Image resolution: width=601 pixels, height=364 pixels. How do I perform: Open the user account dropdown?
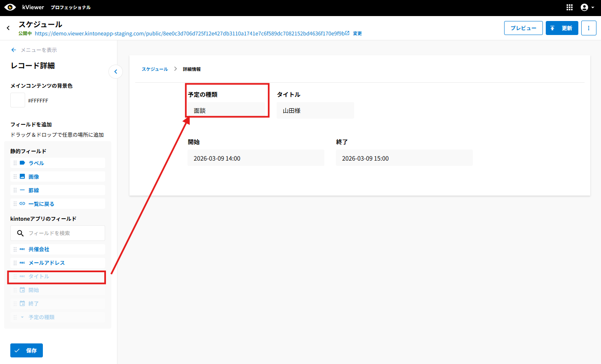click(x=587, y=7)
